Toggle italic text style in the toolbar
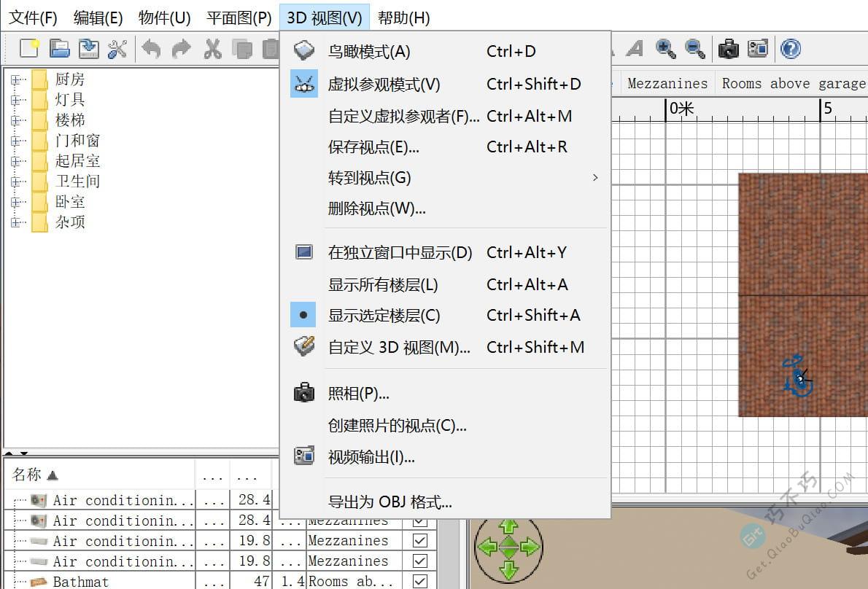The image size is (868, 589). pos(635,49)
